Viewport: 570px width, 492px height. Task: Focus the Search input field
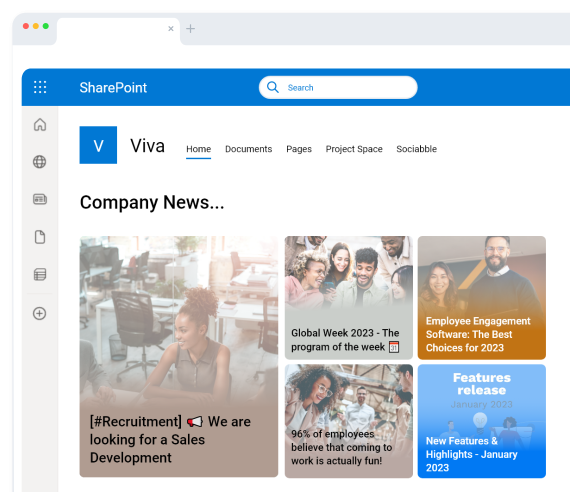[338, 87]
